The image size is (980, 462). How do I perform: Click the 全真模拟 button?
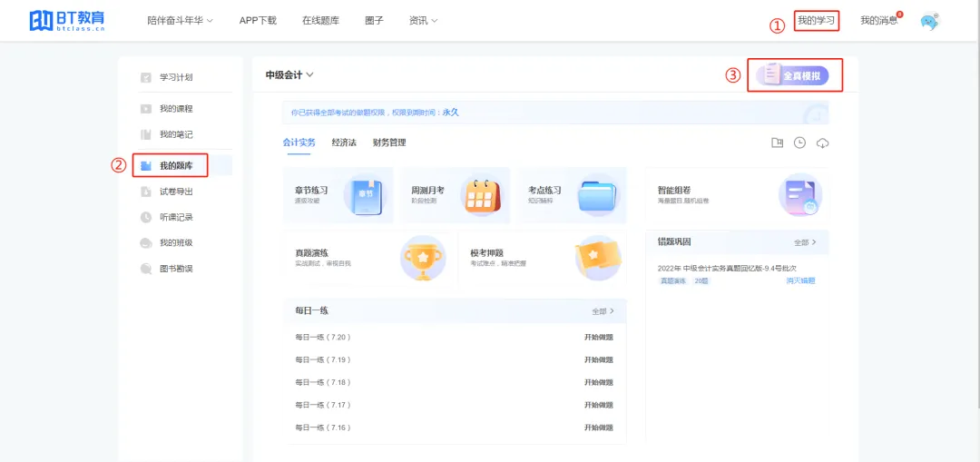coord(792,75)
